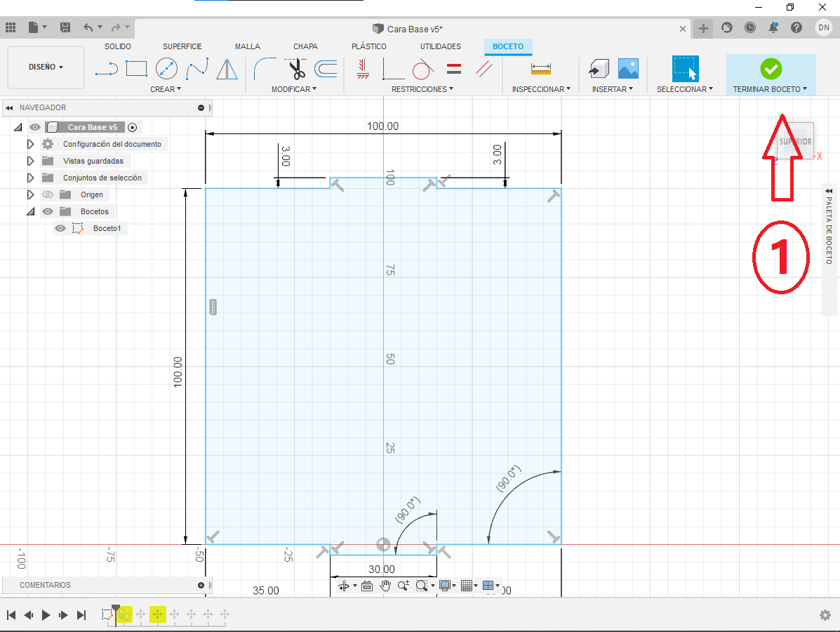Viewport: 840px width, 632px height.
Task: Expand Configuración del documento
Action: tap(31, 144)
